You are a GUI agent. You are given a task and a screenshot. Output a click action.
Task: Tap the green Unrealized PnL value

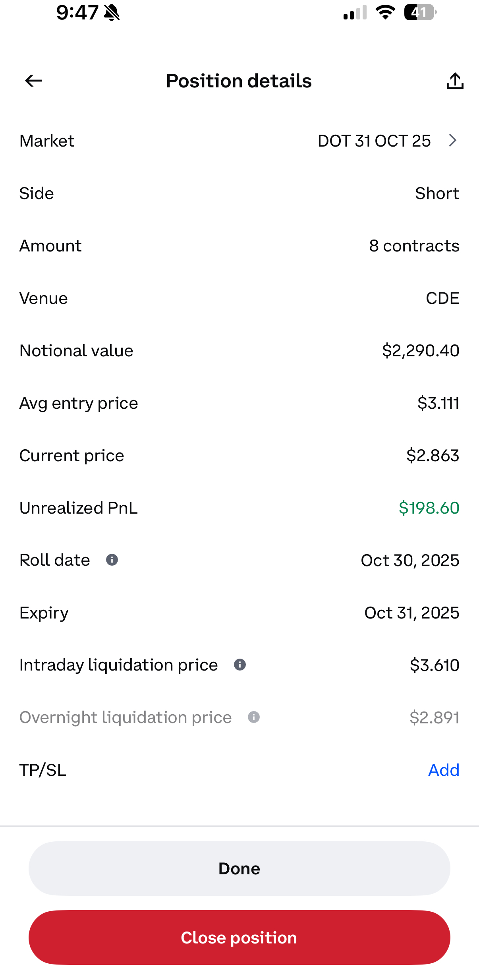point(429,508)
